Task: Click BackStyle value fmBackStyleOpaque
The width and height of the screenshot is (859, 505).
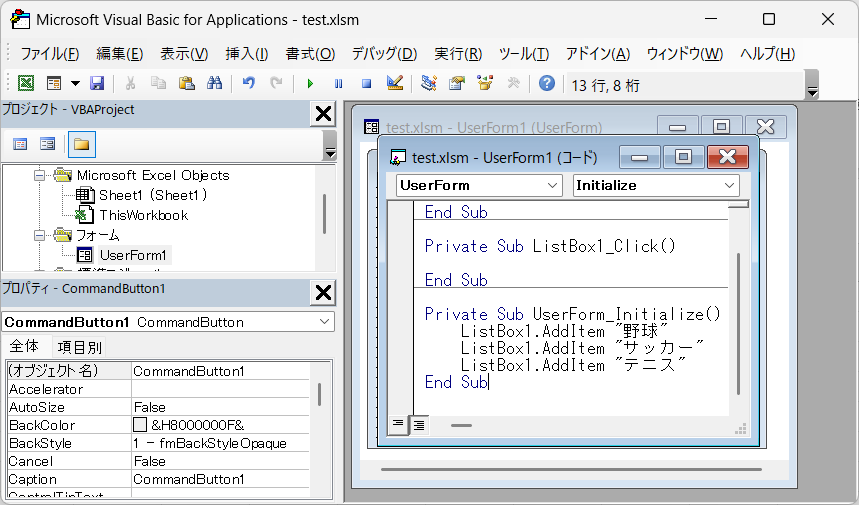Action: 222,443
